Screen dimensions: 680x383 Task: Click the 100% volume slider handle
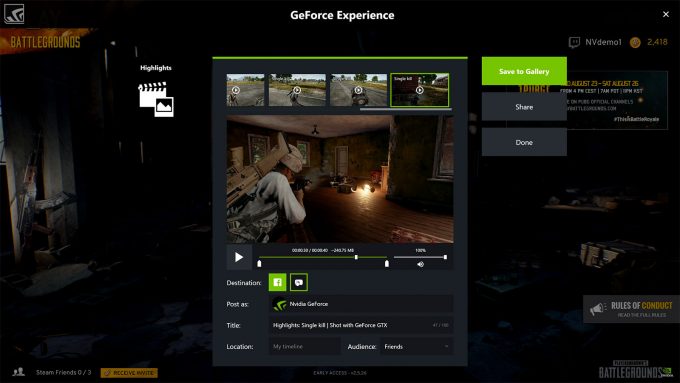pyautogui.click(x=445, y=257)
